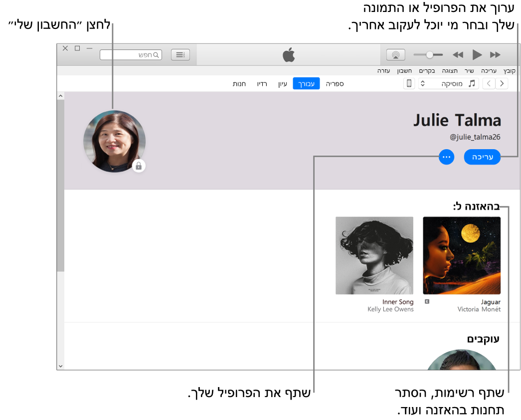Screen dimensions: 521x420
Task: Click the blue עריכה profile button
Action: pos(482,157)
